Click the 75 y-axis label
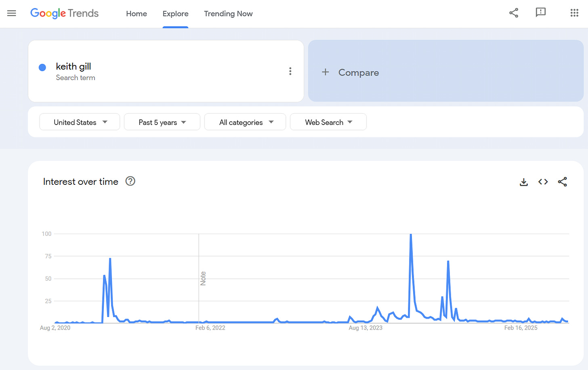Image resolution: width=588 pixels, height=370 pixels. pyautogui.click(x=48, y=256)
